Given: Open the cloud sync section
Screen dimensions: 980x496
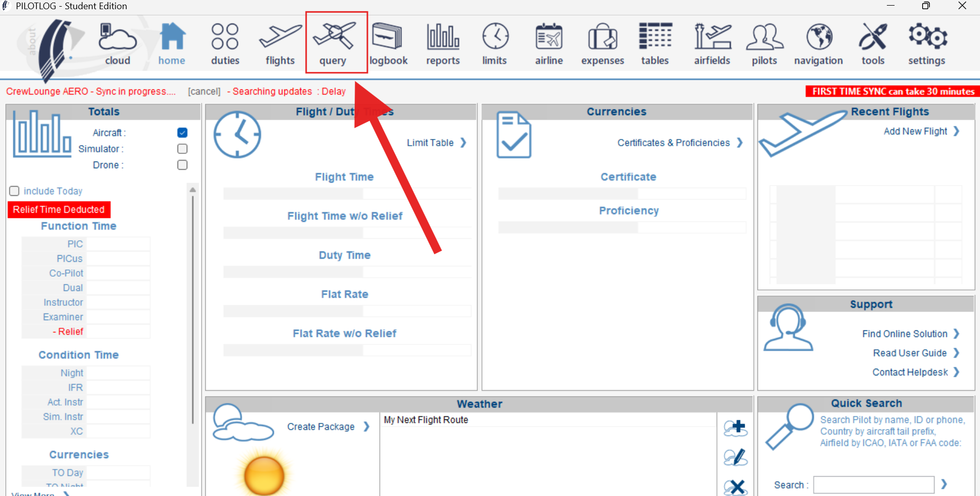Looking at the screenshot, I should [x=118, y=44].
